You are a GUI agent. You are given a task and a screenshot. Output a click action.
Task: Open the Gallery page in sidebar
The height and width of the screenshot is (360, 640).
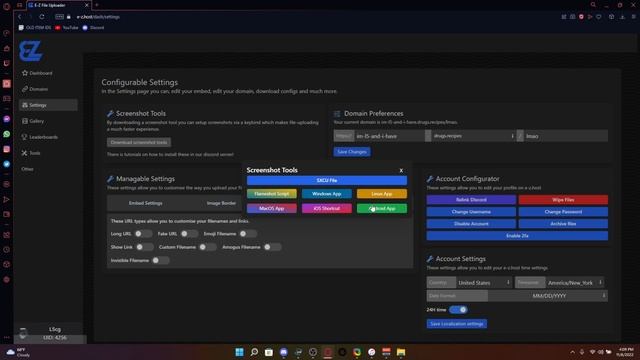[33, 121]
